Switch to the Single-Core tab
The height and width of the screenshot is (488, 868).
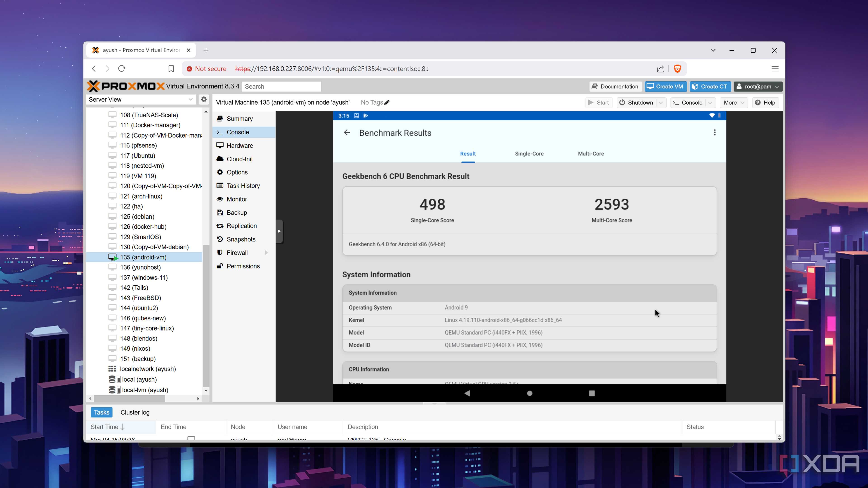(529, 154)
